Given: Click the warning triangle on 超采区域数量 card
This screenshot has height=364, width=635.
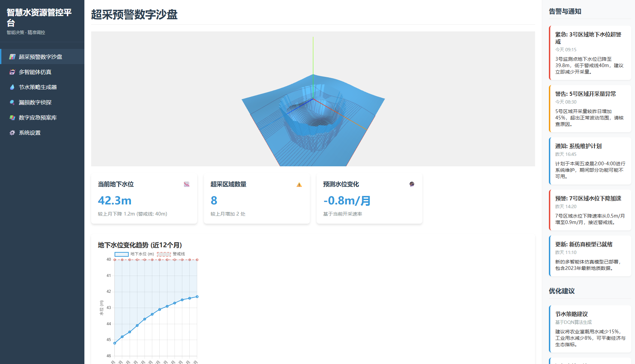Looking at the screenshot, I should point(299,185).
